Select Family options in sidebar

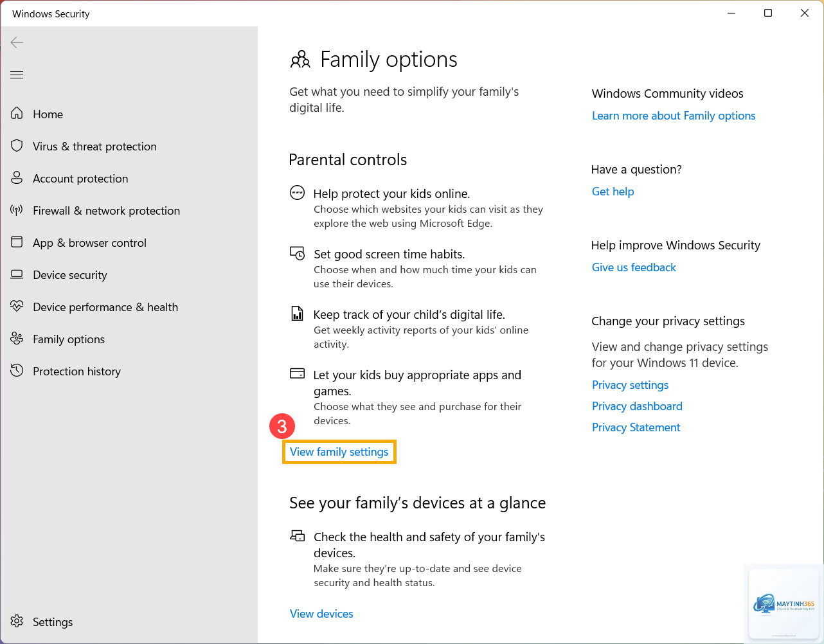tap(129, 339)
